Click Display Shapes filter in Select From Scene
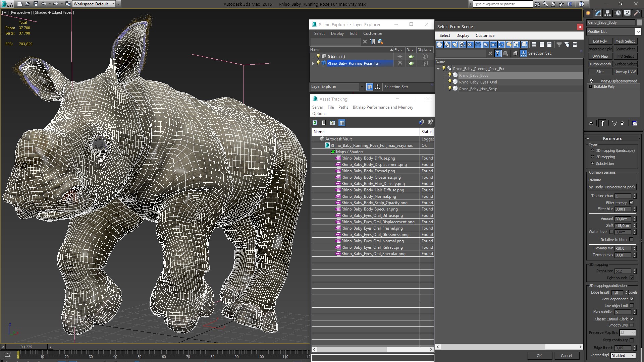Screen dimensions: 644x362 (447, 45)
